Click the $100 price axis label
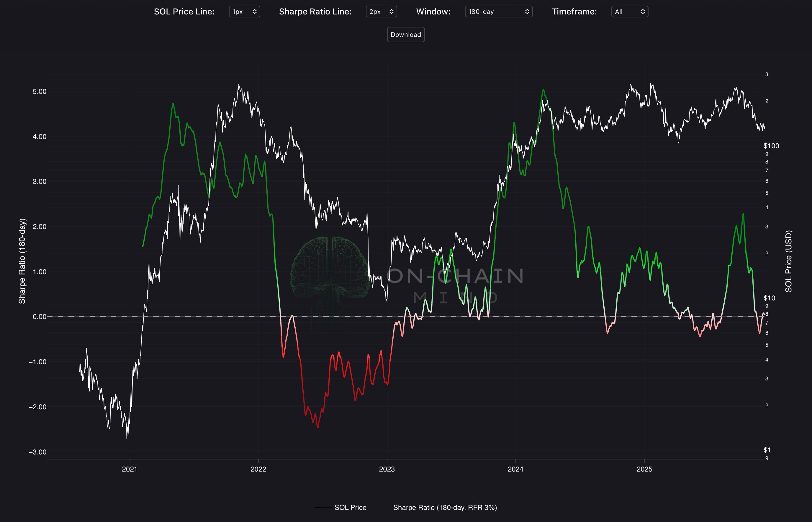812x522 pixels. point(771,146)
